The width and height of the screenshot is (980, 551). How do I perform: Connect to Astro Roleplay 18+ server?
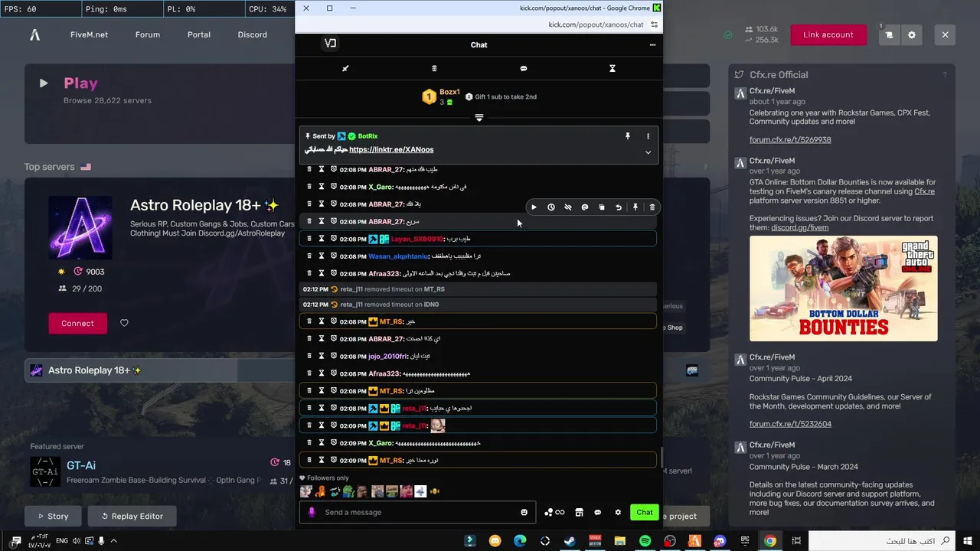(x=77, y=323)
